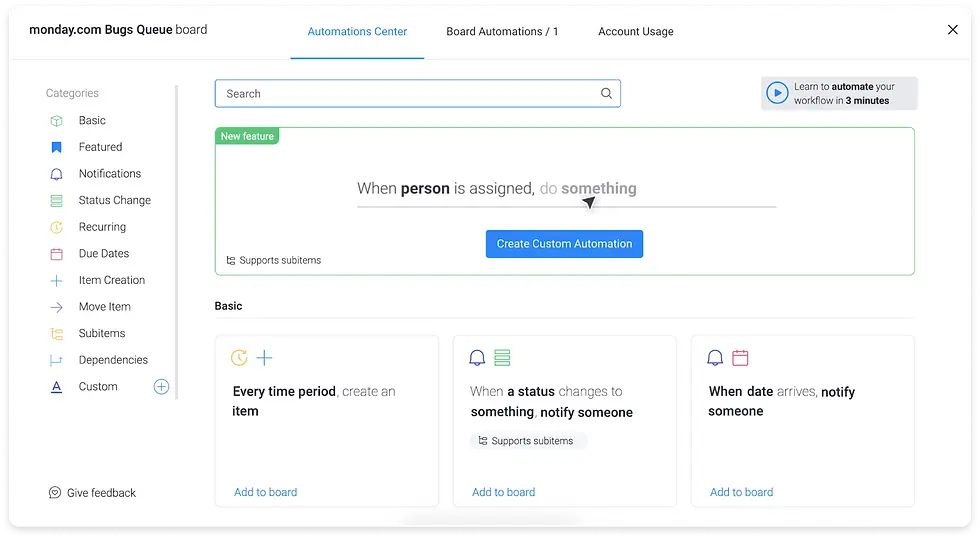This screenshot has width=980, height=539.
Task: Add the date arrives recipe to board
Action: point(741,492)
